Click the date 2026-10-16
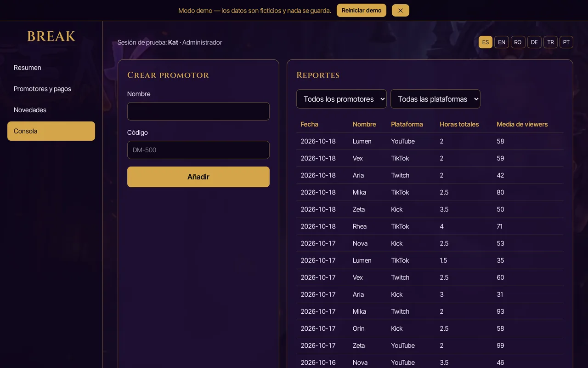 318,362
